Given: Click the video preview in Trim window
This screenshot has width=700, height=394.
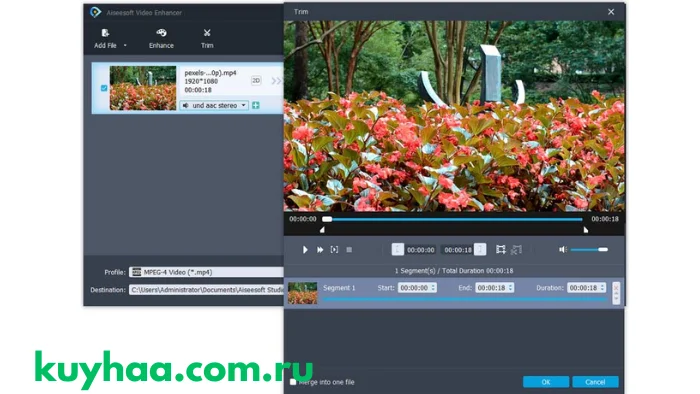Looking at the screenshot, I should 454,116.
